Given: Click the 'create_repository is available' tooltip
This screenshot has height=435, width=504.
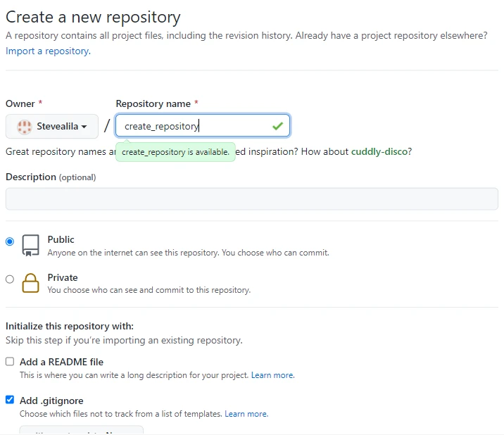Looking at the screenshot, I should coord(175,152).
